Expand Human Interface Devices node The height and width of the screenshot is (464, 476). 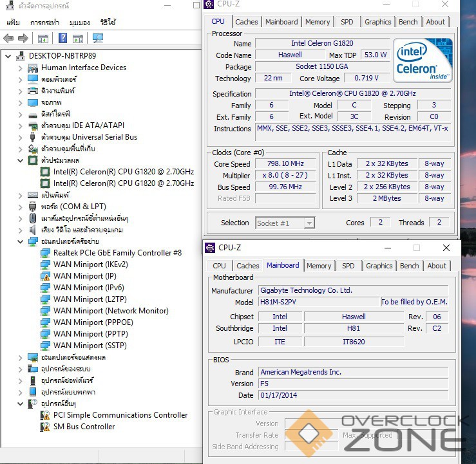click(x=21, y=68)
